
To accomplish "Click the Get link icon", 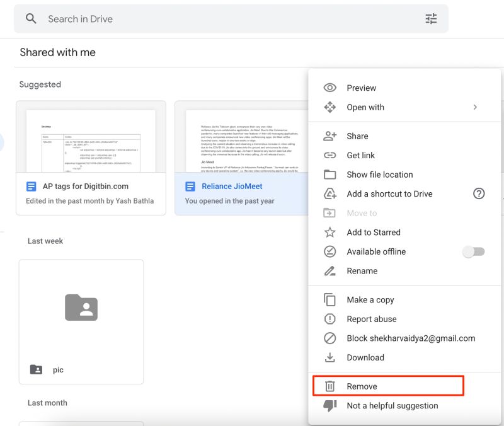I will pos(330,155).
